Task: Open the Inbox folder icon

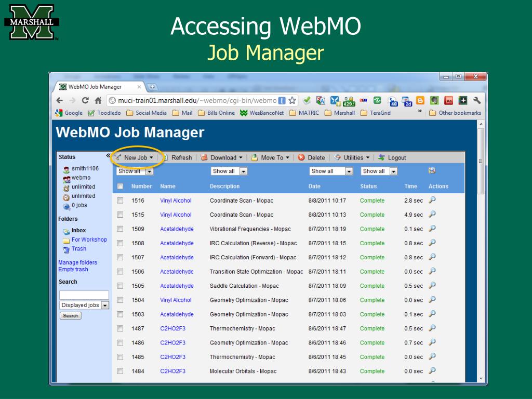Action: point(66,231)
